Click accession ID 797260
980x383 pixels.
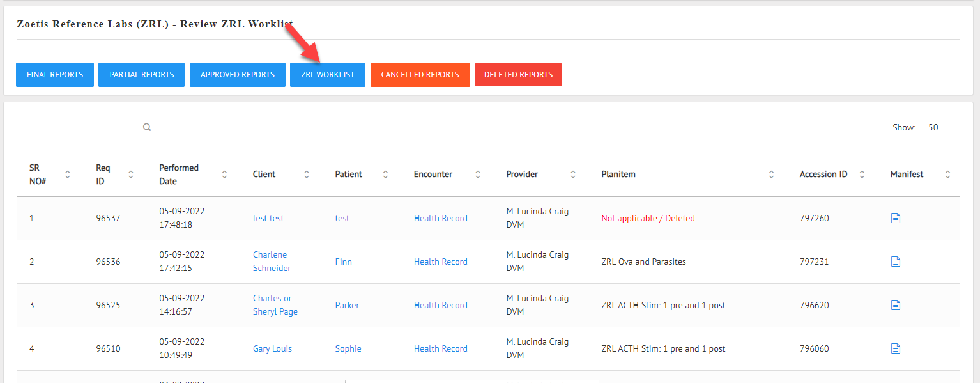click(815, 218)
